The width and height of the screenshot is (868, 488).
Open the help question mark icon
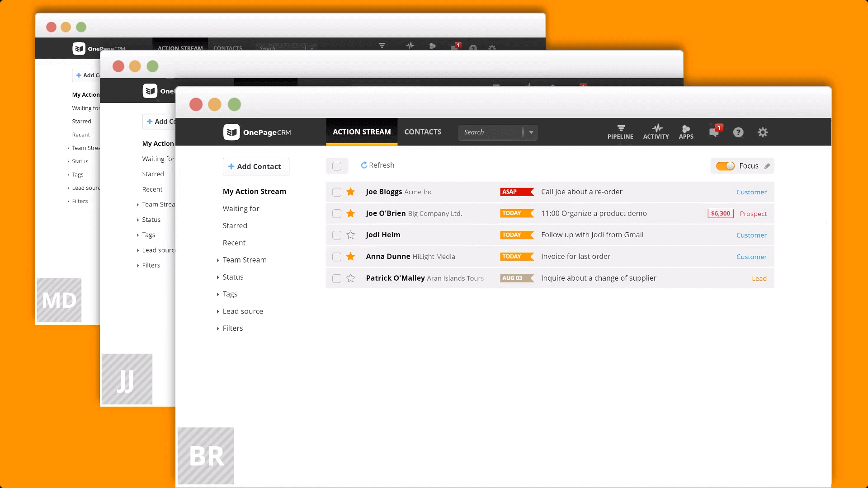(738, 132)
